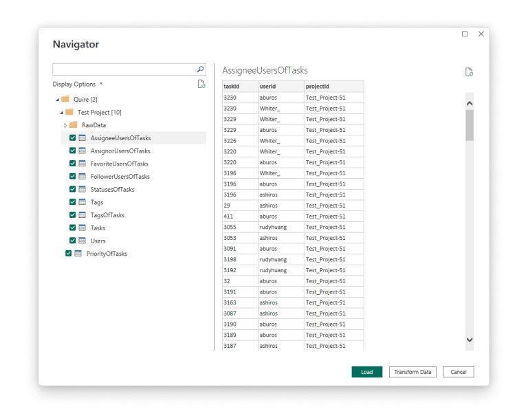The height and width of the screenshot is (420, 528).
Task: Click the Transform Data button
Action: click(412, 372)
